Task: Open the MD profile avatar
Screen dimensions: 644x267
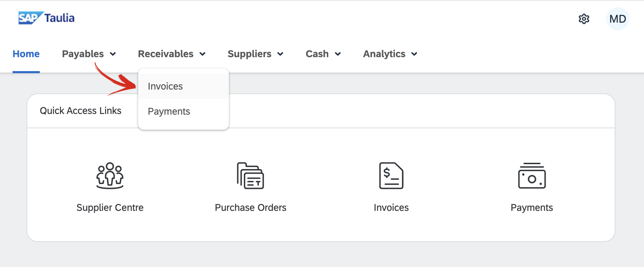Action: [x=617, y=19]
